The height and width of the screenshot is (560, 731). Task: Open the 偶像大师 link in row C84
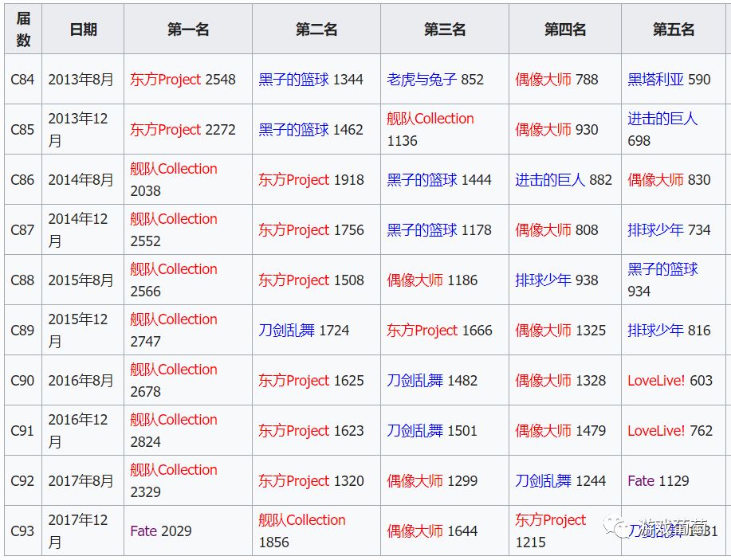click(543, 79)
